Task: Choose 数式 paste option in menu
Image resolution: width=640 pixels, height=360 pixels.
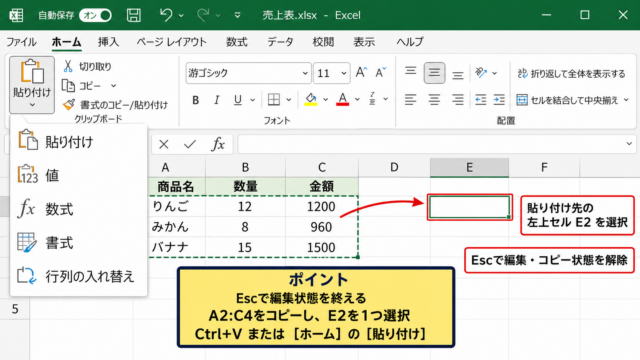Action: pyautogui.click(x=78, y=209)
